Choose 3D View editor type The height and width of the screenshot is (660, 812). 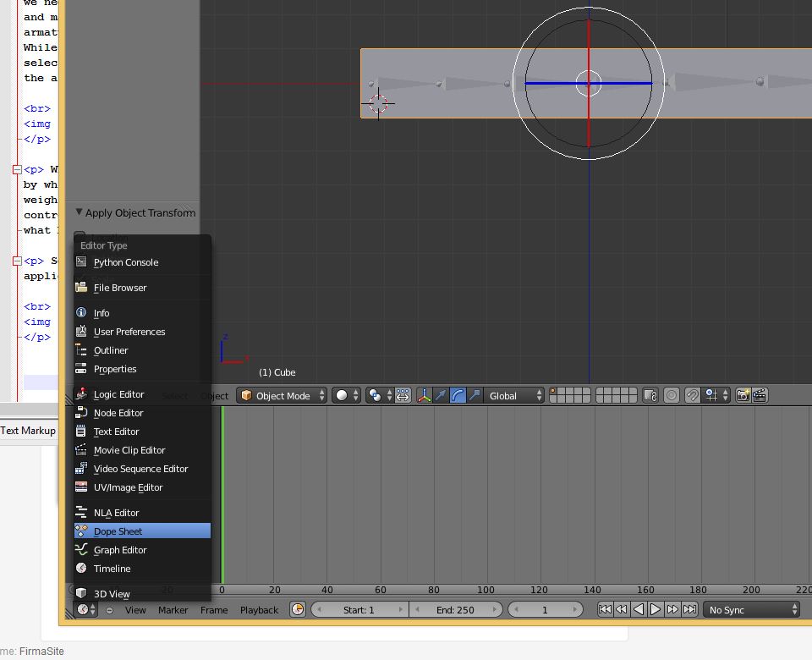click(142, 594)
